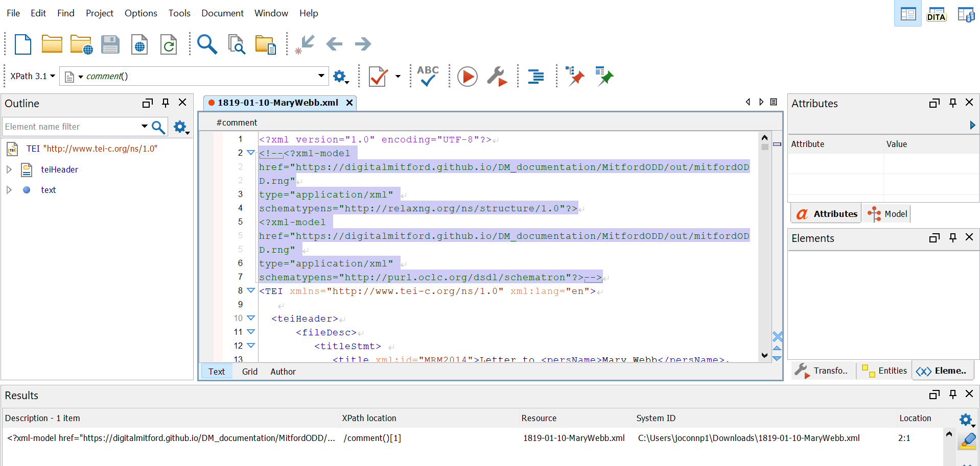Click the #comment breadcrumb
980x466 pixels.
pos(237,122)
